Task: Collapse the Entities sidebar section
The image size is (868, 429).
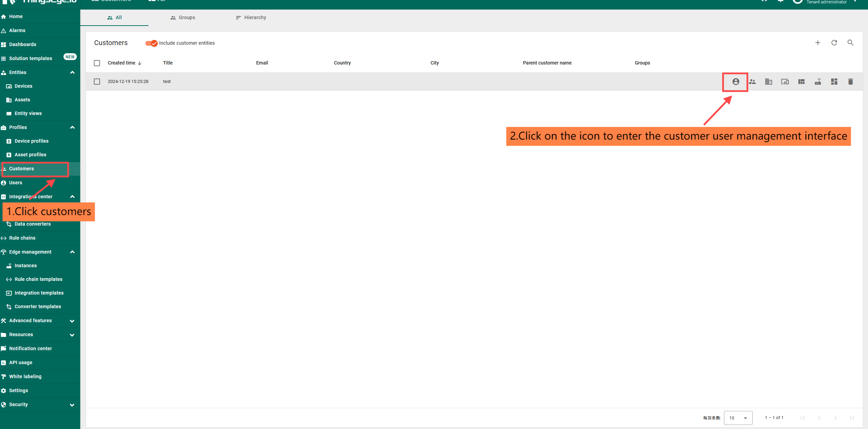Action: 72,72
